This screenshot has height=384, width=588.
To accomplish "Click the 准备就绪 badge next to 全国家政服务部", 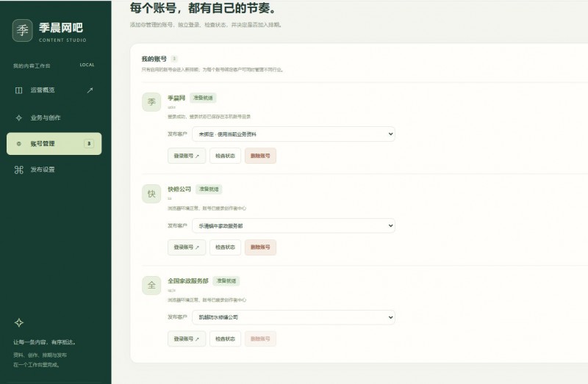I will (226, 280).
